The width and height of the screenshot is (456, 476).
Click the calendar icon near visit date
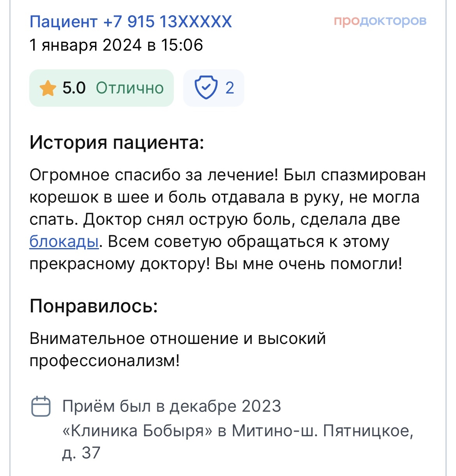pos(41,407)
